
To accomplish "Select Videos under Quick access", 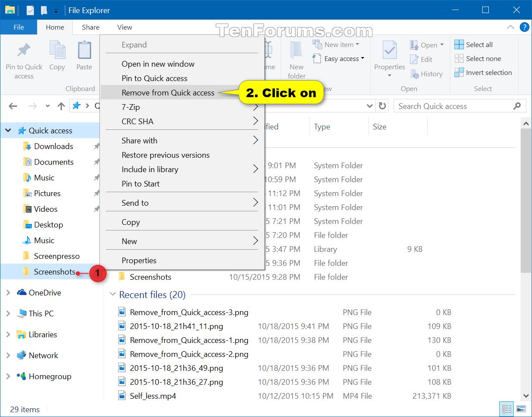I will [40, 209].
